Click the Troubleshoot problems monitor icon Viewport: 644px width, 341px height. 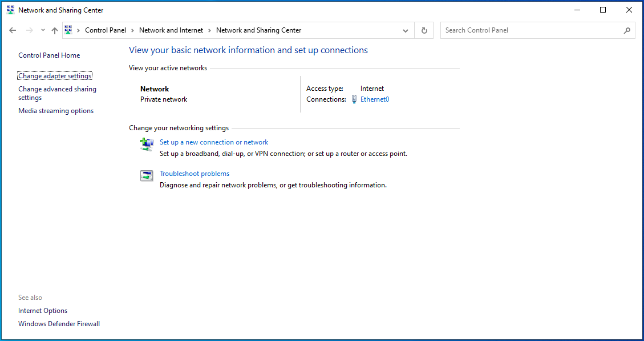(x=147, y=176)
